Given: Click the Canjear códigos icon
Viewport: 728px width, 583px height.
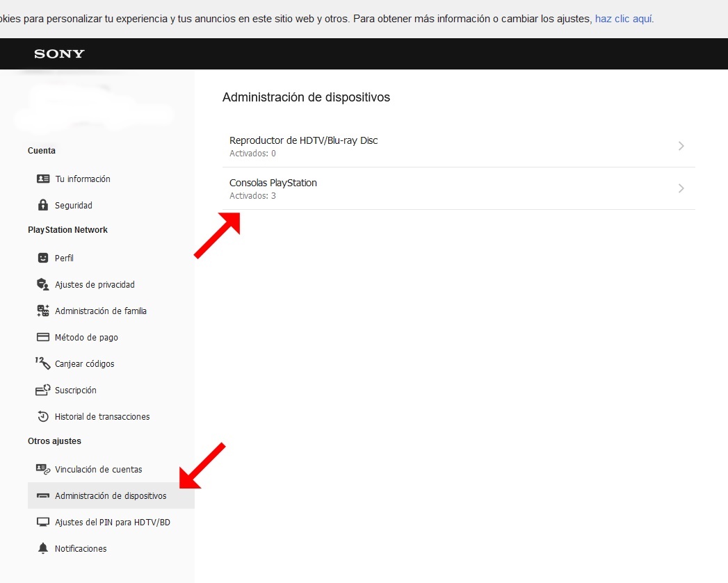Looking at the screenshot, I should point(42,363).
